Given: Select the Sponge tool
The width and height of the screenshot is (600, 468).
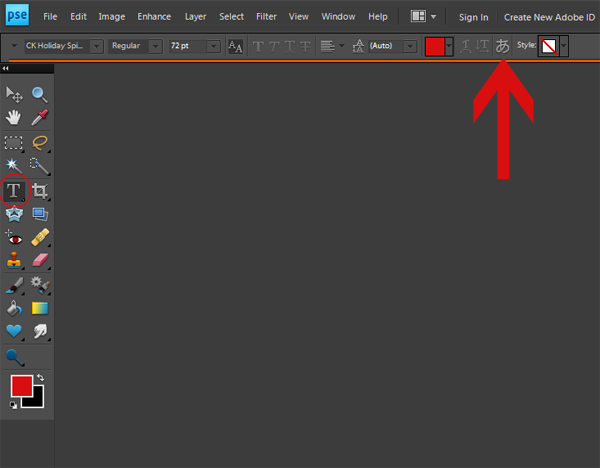Looking at the screenshot, I should click(15, 358).
